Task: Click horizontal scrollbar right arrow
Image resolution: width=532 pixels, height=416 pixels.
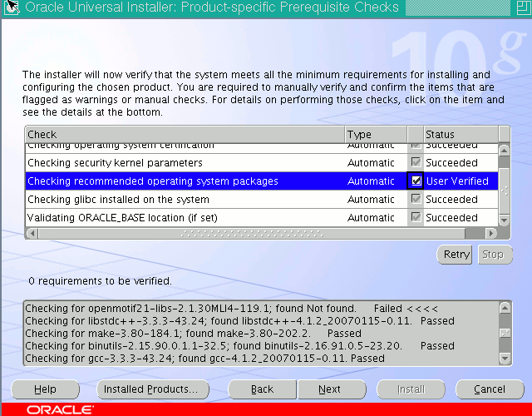Action: (x=490, y=234)
